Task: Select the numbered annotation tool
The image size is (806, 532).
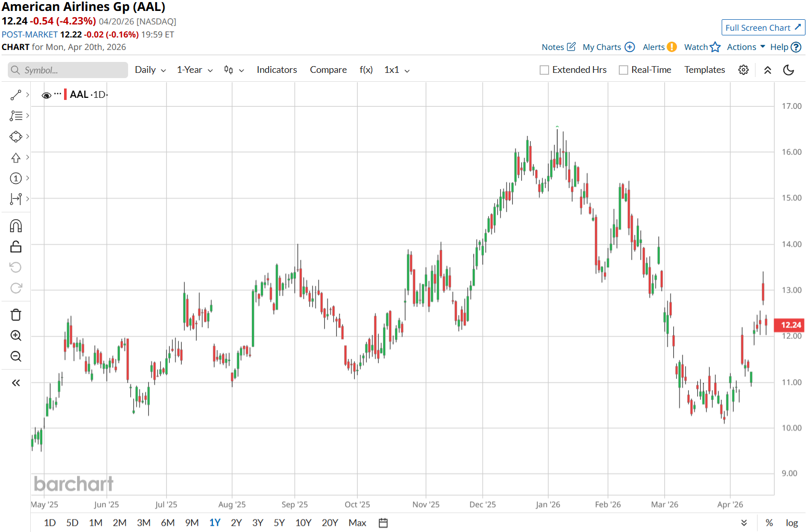Action: click(16, 178)
